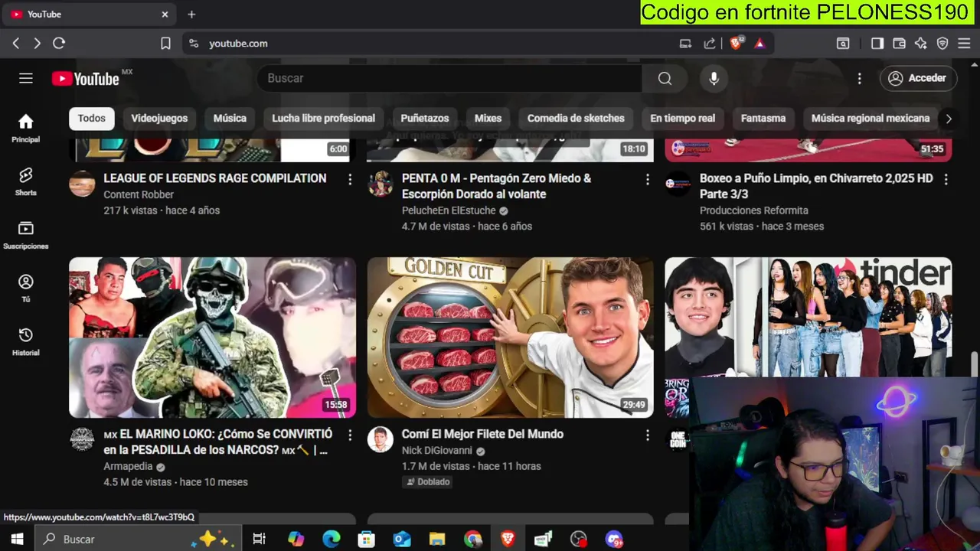Go back with browser back arrow

coord(15,44)
